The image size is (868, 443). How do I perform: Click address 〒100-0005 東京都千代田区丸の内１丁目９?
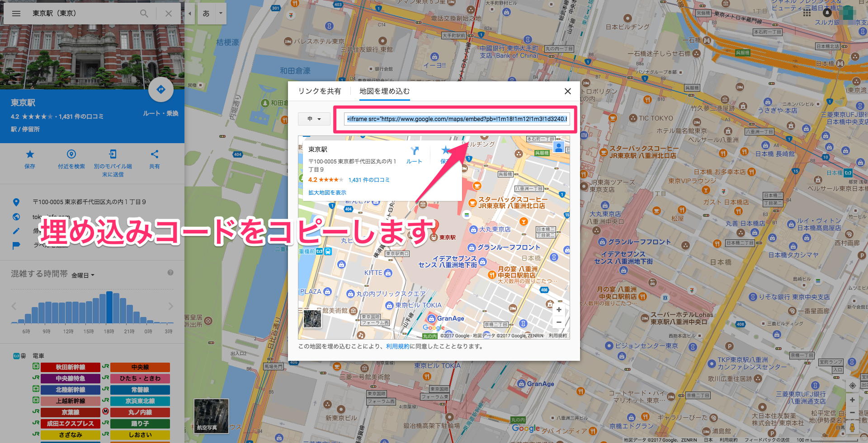[x=90, y=202]
